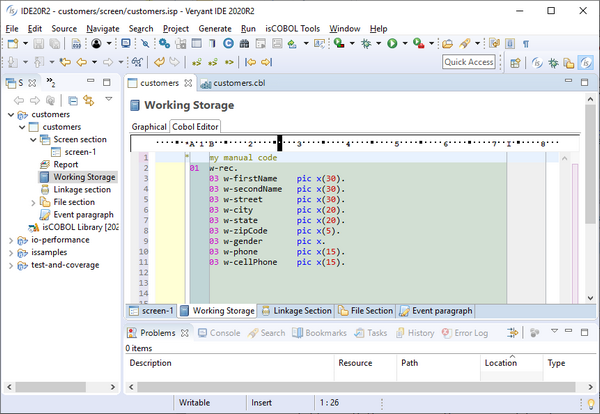600x414 pixels.
Task: Click the Back arrow in explorer toolbar
Action: pyautogui.click(x=17, y=100)
